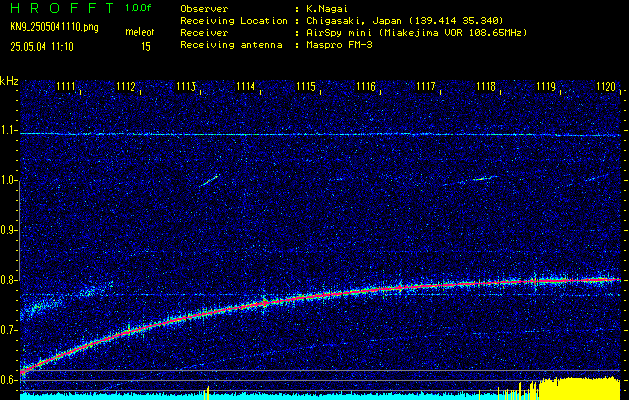Click the filename KN9_2505041110.png
The image size is (629, 400).
point(54,27)
